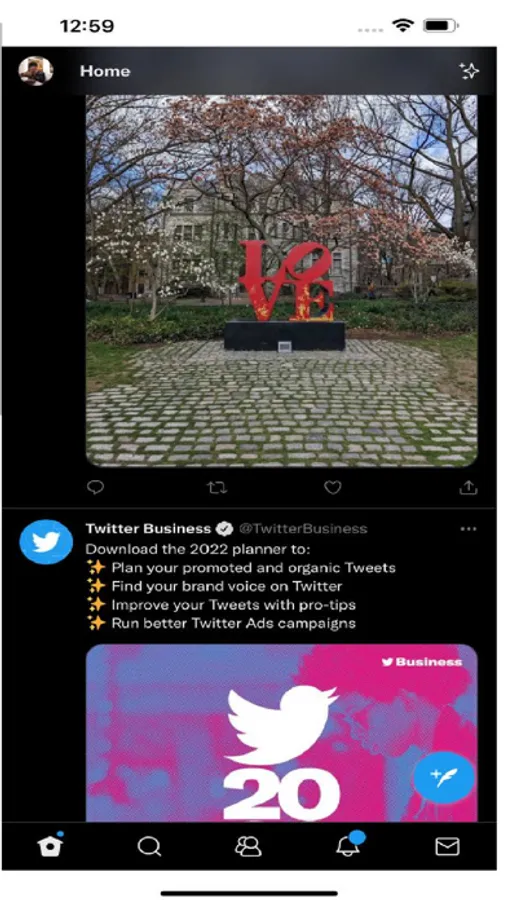Open more options for Twitter Business tweet

469,529
